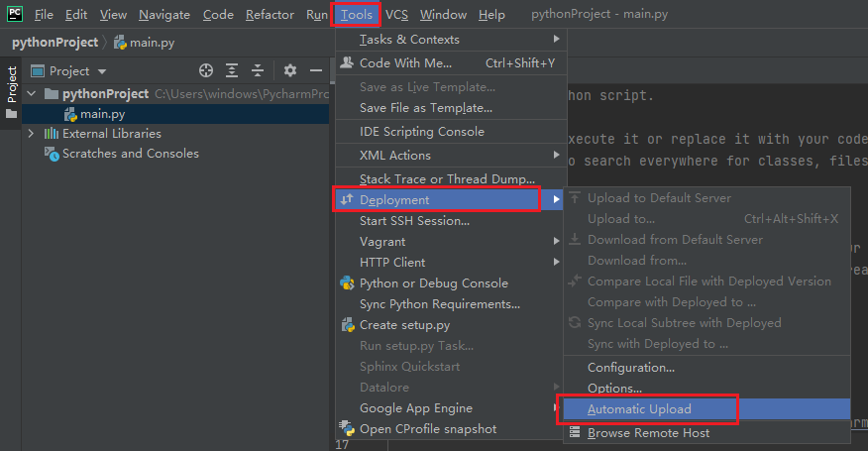Image resolution: width=868 pixels, height=451 pixels.
Task: Select Sync Python Requirements
Action: click(451, 303)
